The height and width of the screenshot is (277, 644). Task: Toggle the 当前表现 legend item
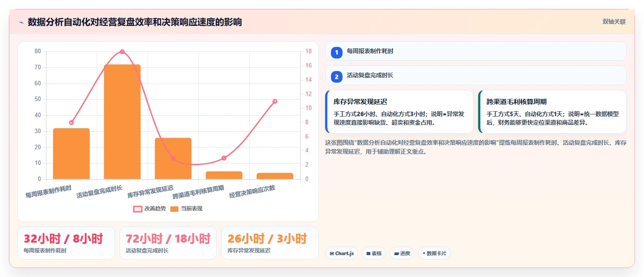point(186,209)
